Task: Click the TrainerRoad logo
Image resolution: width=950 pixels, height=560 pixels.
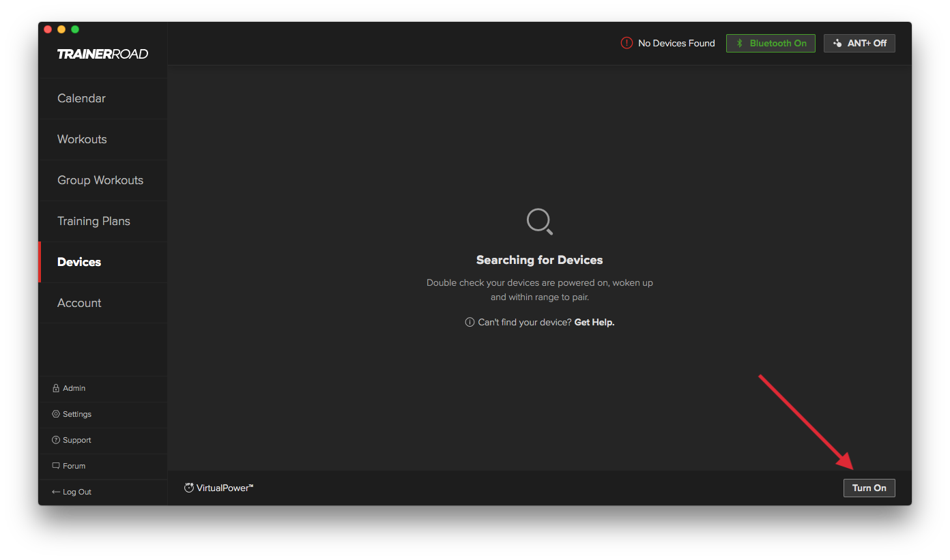Action: coord(102,54)
